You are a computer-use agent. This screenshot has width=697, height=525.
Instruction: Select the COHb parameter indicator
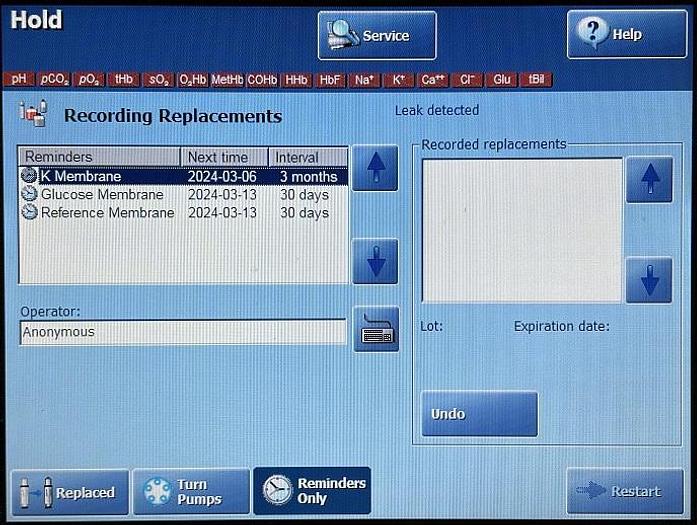click(262, 80)
